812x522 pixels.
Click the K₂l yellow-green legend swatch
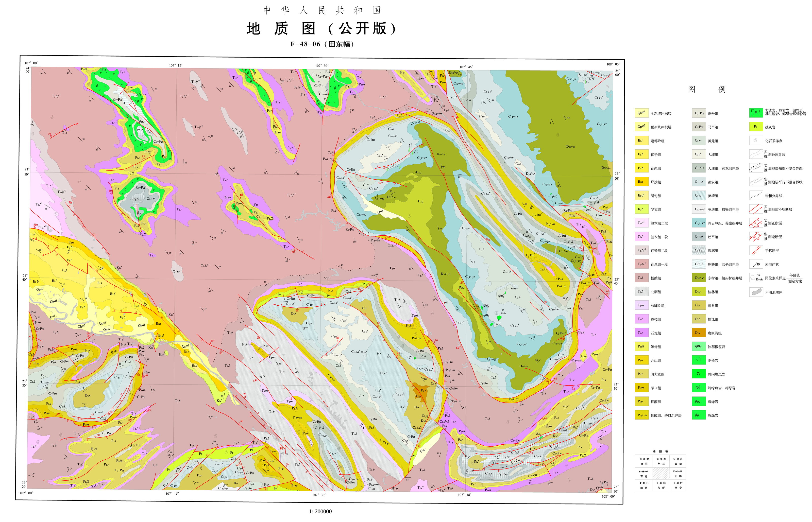coord(641,209)
